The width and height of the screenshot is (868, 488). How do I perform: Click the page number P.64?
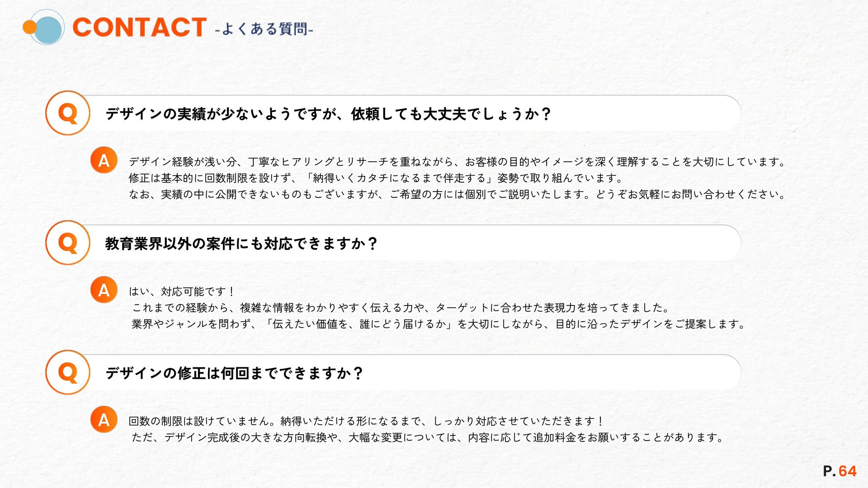[840, 471]
